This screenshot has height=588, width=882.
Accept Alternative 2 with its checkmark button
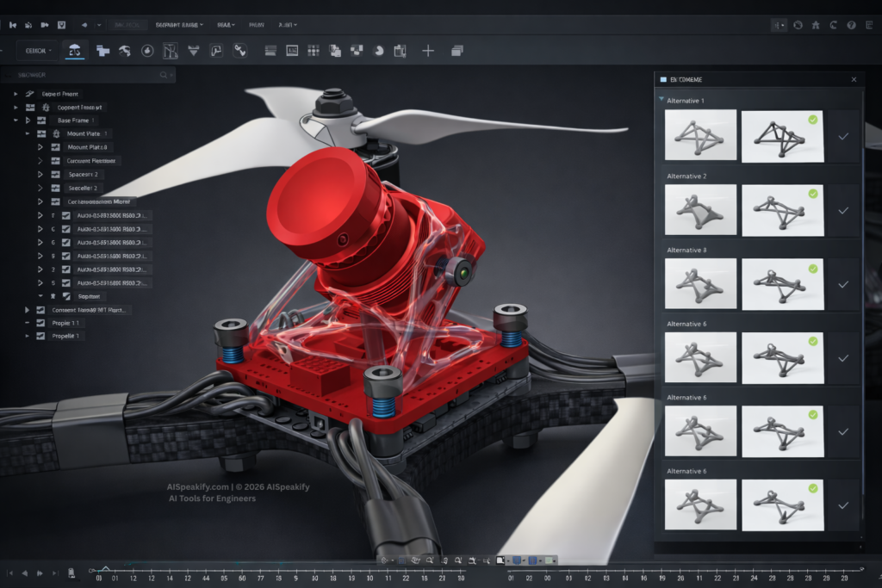(x=843, y=210)
